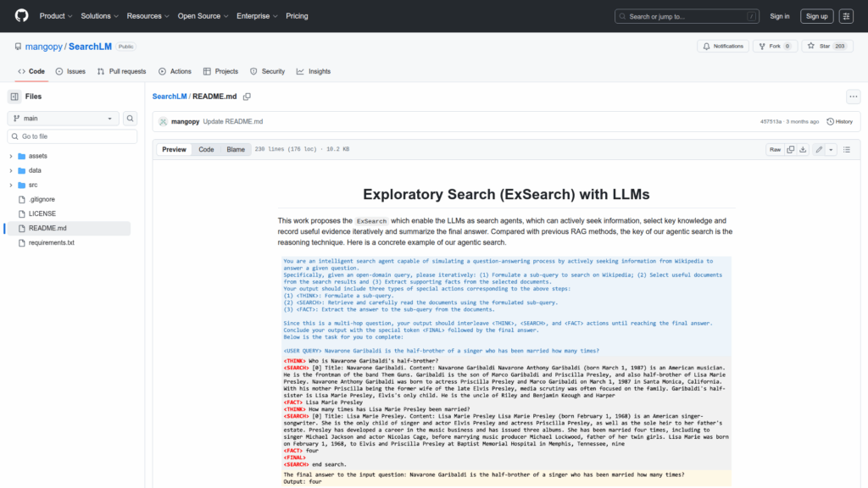Open the document outline list icon

tap(846, 150)
